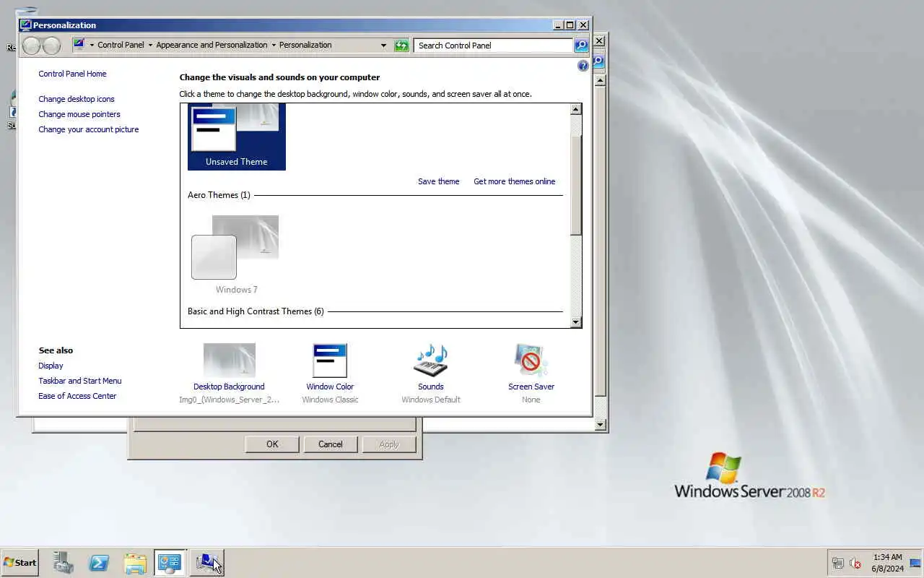The height and width of the screenshot is (578, 924).
Task: Click themes list scroll down arrow
Action: pyautogui.click(x=575, y=322)
